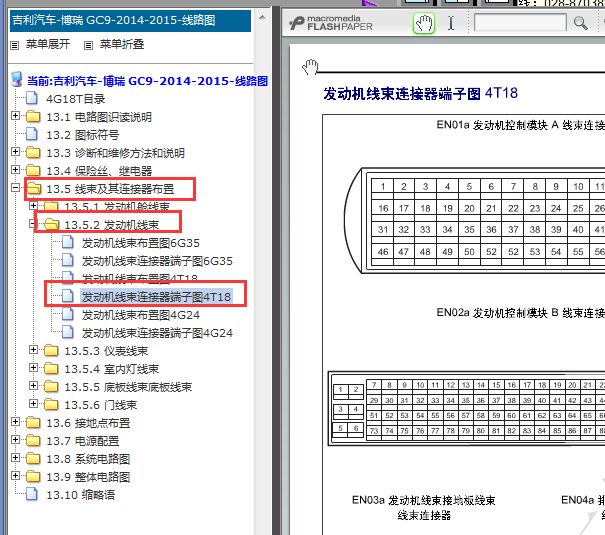Click the page icon of 13.10 缩略语
Image resolution: width=605 pixels, height=535 pixels.
[x=32, y=494]
